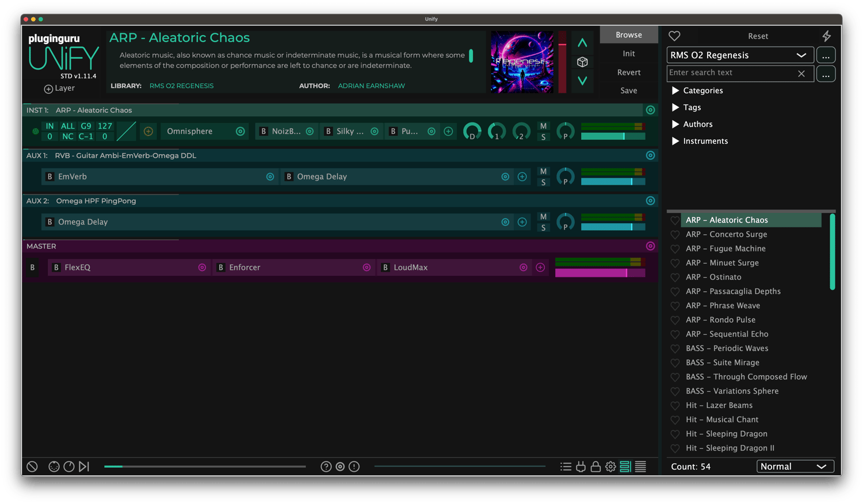This screenshot has width=863, height=504.
Task: Open INST 1 layer options circle icon
Action: point(650,110)
